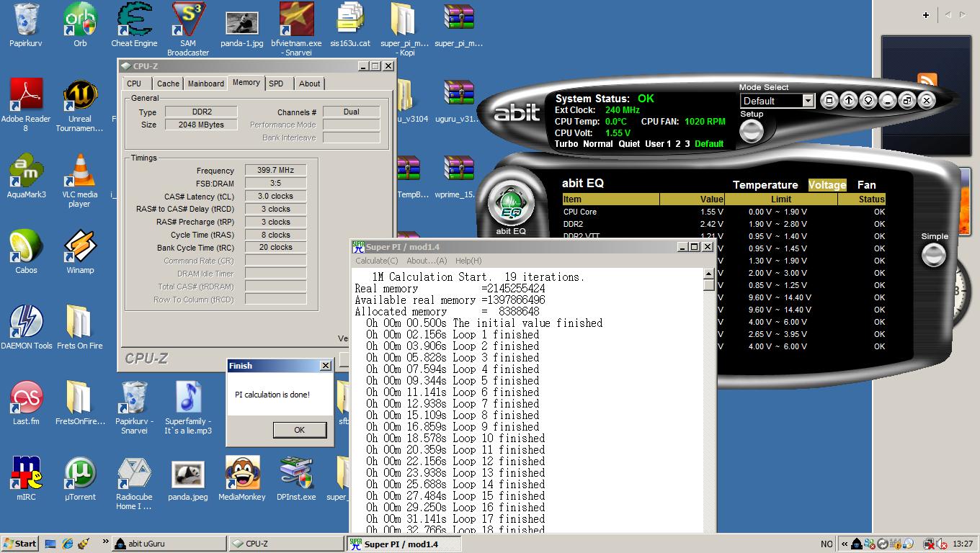
Task: Click the NO language indicator in taskbar
Action: (827, 544)
